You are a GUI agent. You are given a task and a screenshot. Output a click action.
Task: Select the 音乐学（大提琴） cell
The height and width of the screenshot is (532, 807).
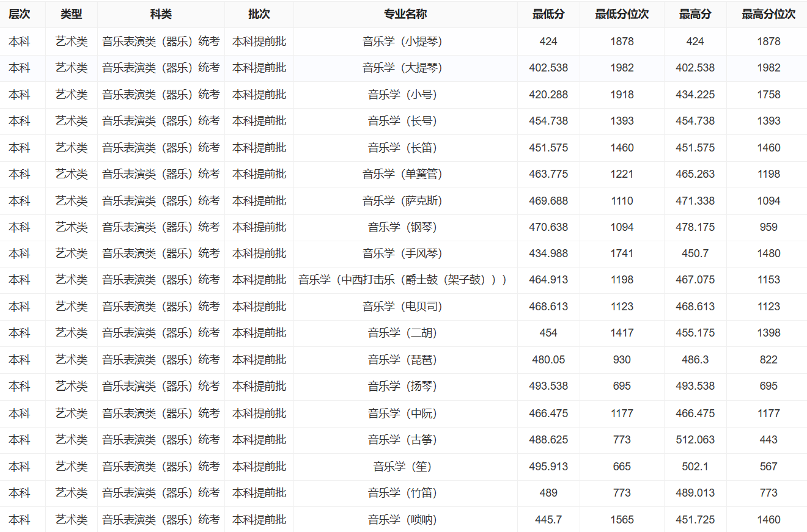pos(405,68)
